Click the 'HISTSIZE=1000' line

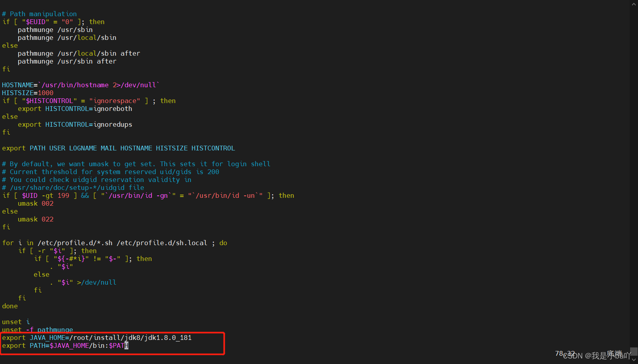pos(28,93)
